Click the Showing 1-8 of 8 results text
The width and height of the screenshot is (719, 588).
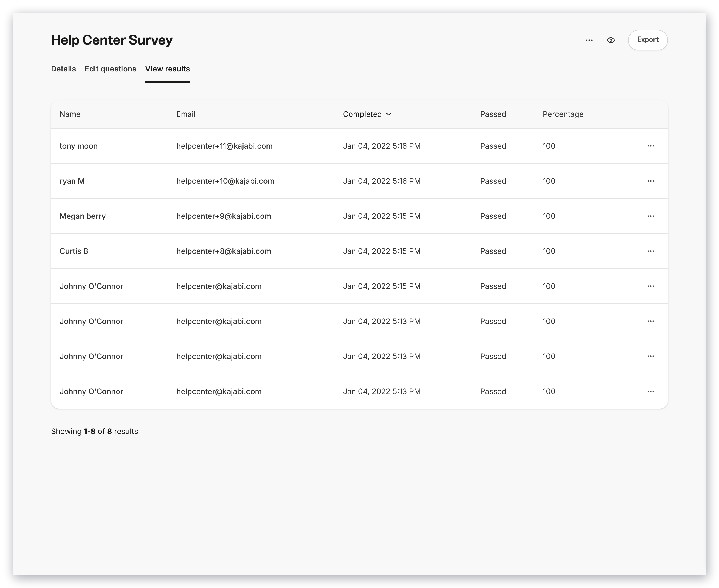pyautogui.click(x=94, y=431)
